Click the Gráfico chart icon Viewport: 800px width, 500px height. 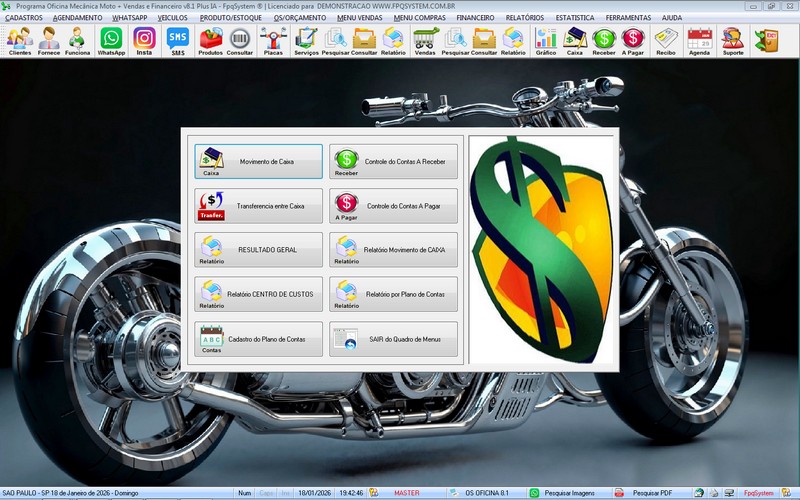[x=546, y=41]
